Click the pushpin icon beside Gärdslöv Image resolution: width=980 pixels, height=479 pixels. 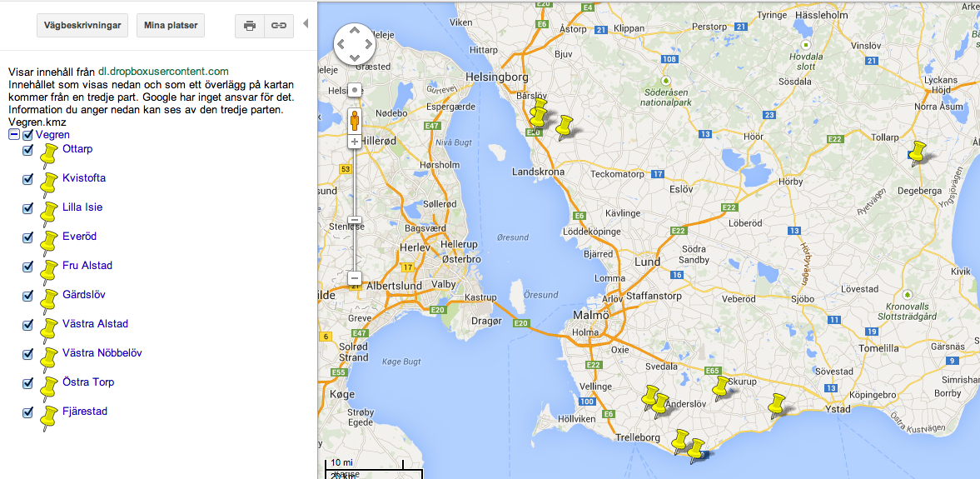click(48, 302)
